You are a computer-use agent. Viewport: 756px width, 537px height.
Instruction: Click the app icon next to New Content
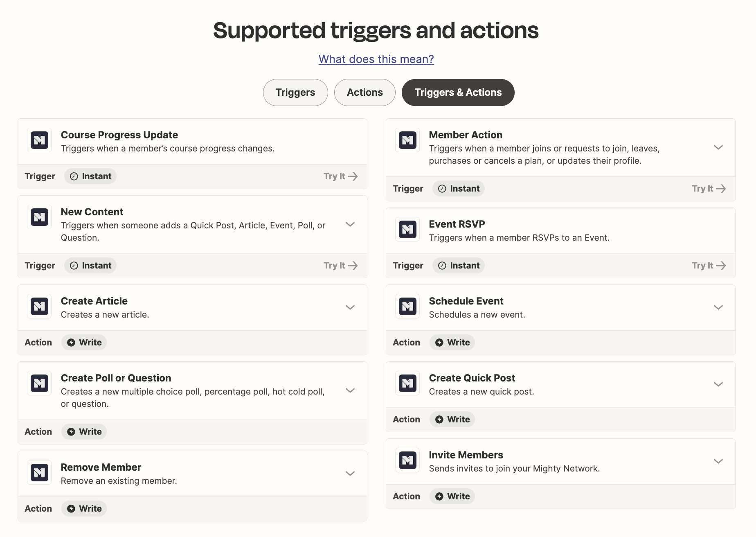tap(39, 217)
